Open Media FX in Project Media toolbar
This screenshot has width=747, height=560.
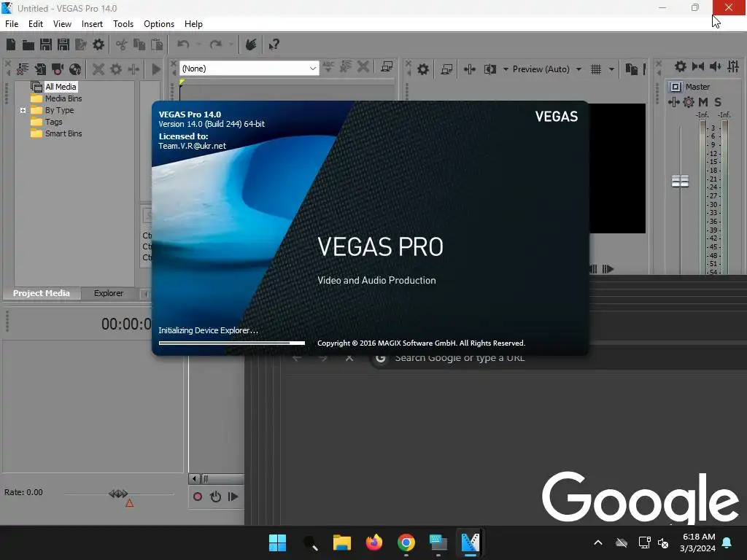(133, 69)
